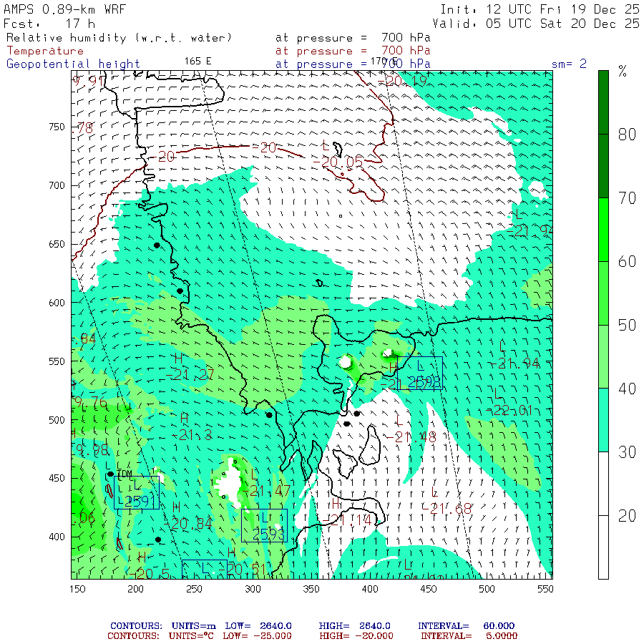Click the red temperature maximum '-21.3'
This screenshot has height=644, width=644.
pos(191,434)
